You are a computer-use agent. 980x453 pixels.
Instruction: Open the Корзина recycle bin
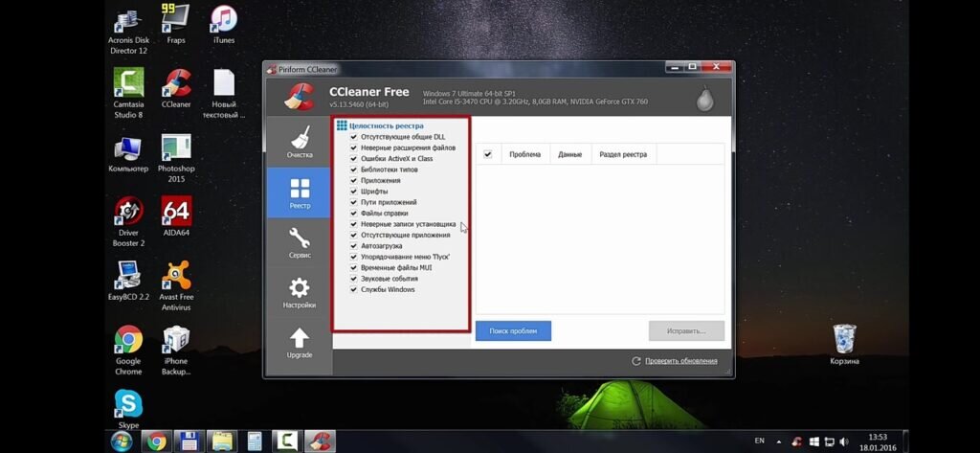[x=844, y=344]
